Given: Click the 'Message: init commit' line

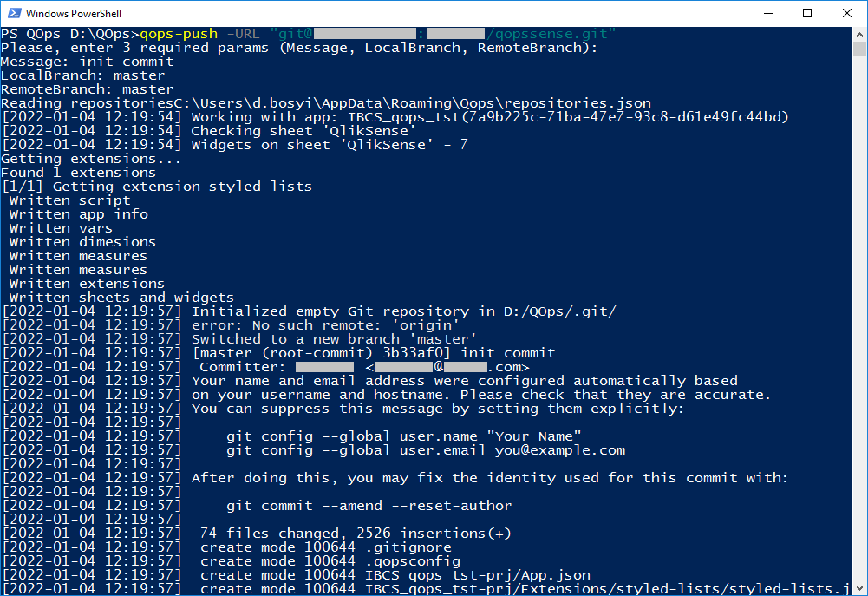Looking at the screenshot, I should click(x=88, y=62).
